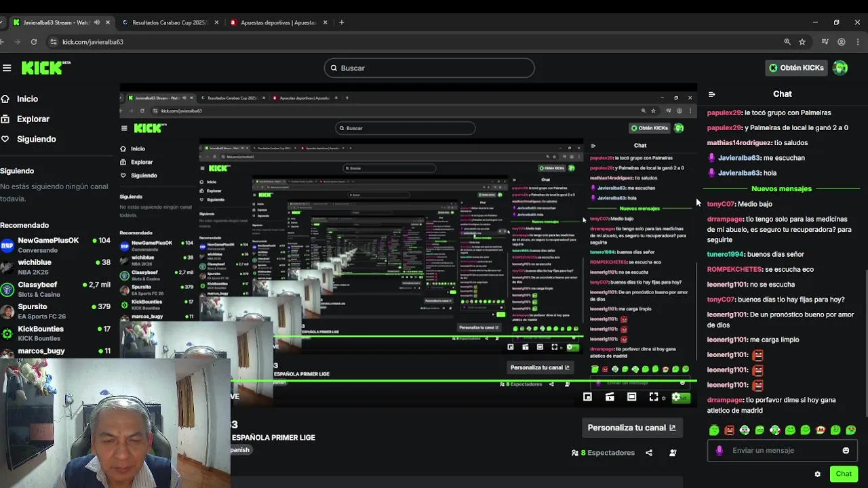Click the green Chat send button

pos(844,474)
